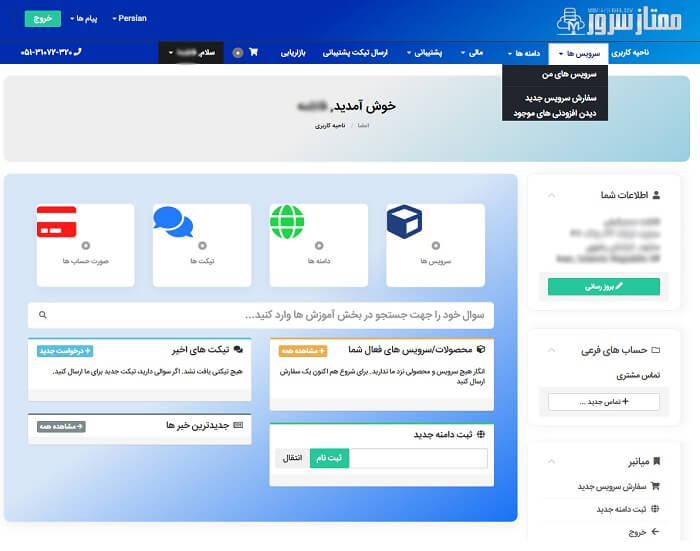This screenshot has height=551, width=700.
Task: Click the news icon beside جدیدترین خبر ها
Action: click(238, 425)
